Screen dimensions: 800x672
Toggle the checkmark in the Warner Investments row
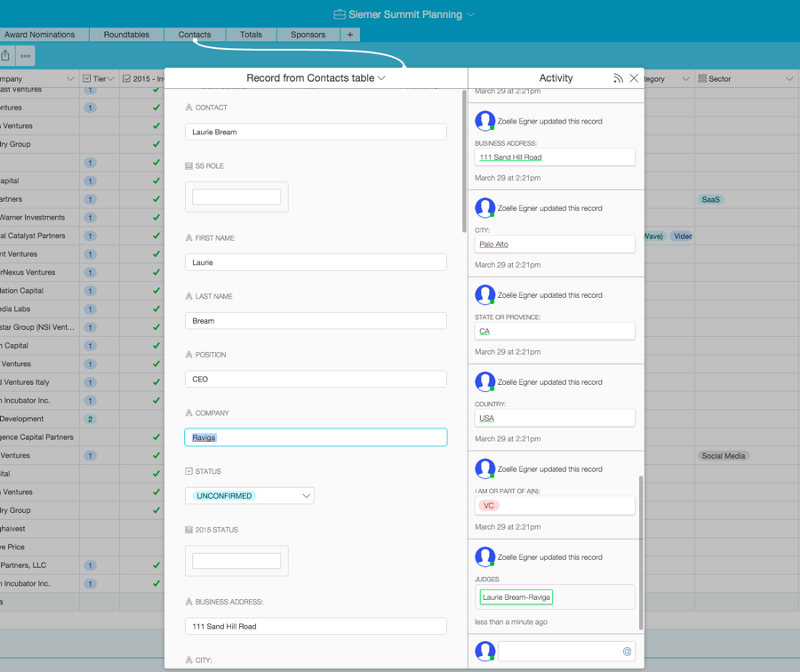coord(156,217)
